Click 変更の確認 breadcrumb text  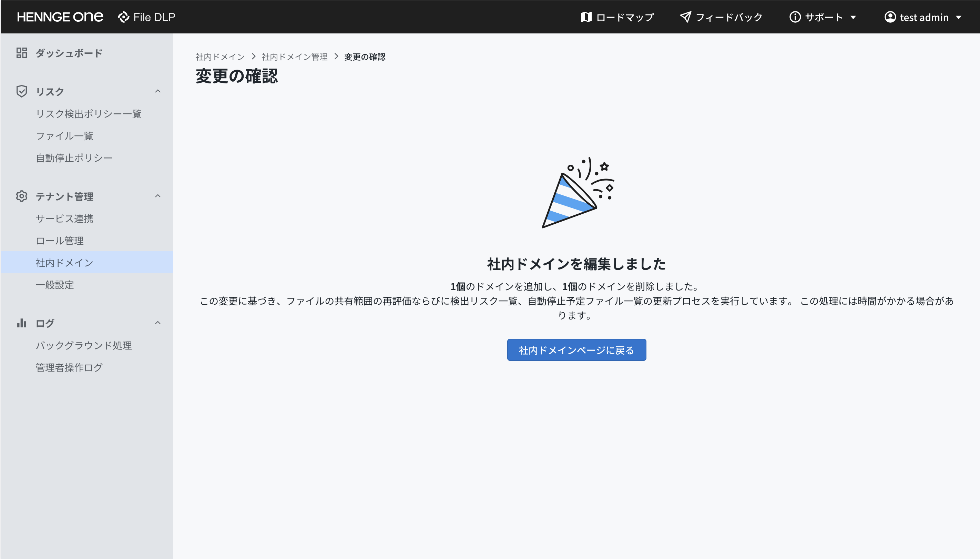click(x=365, y=57)
